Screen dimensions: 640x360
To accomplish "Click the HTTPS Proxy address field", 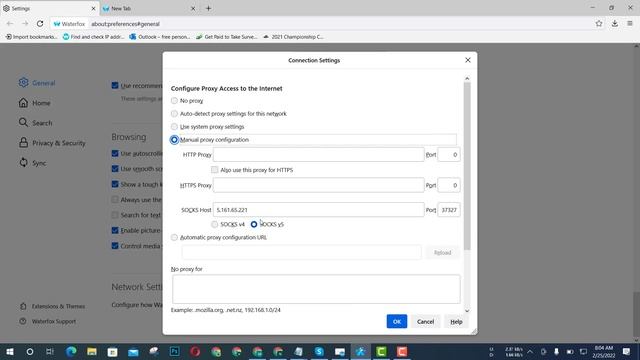I will pyautogui.click(x=318, y=185).
